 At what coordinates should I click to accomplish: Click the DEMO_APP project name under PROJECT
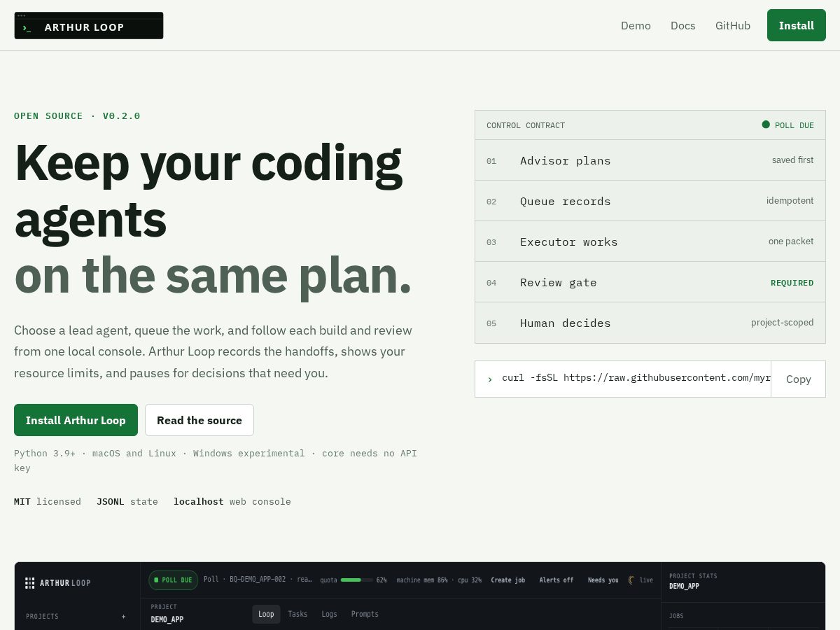click(x=167, y=619)
